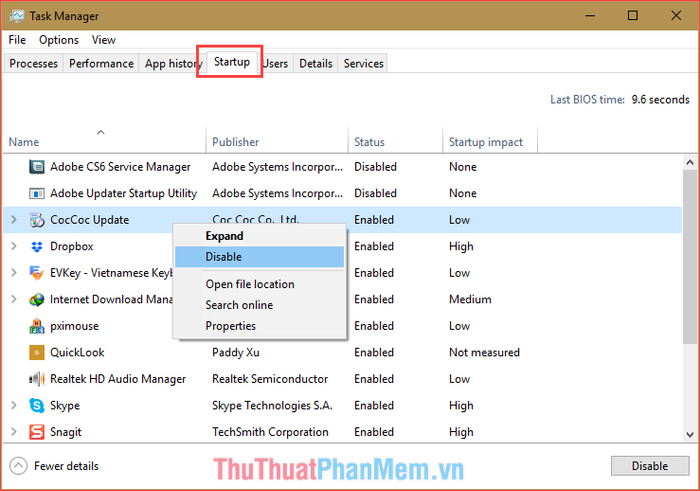Choose Open file location
The image size is (700, 491).
[x=259, y=284]
